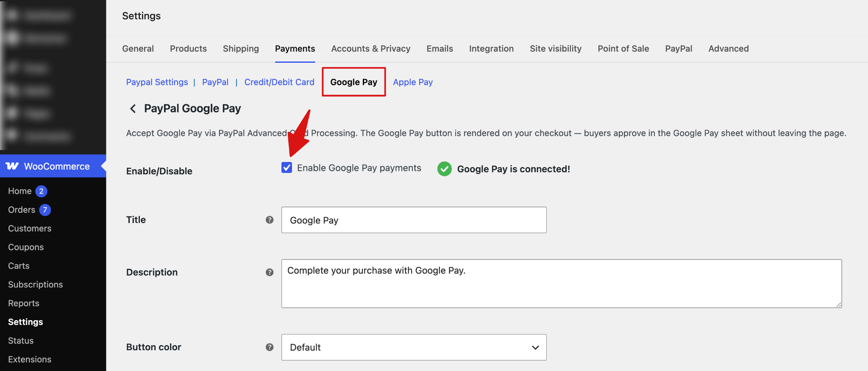Open the Shipping settings tab
Image resolution: width=868 pixels, height=371 pixels.
click(x=241, y=49)
